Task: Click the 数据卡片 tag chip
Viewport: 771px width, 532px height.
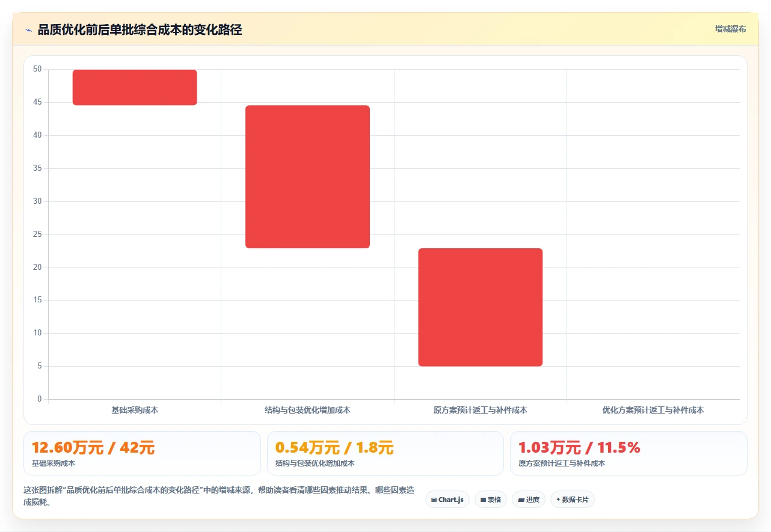Action: pyautogui.click(x=573, y=500)
